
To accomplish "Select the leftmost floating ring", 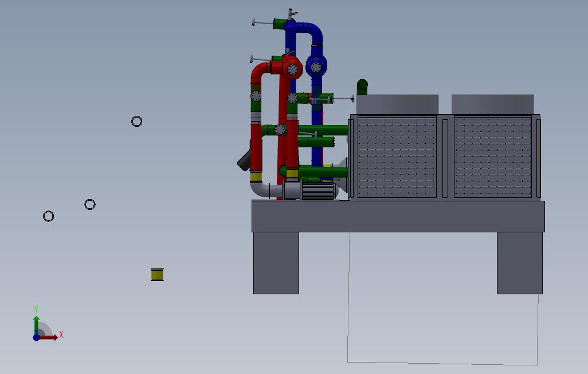I will (48, 216).
